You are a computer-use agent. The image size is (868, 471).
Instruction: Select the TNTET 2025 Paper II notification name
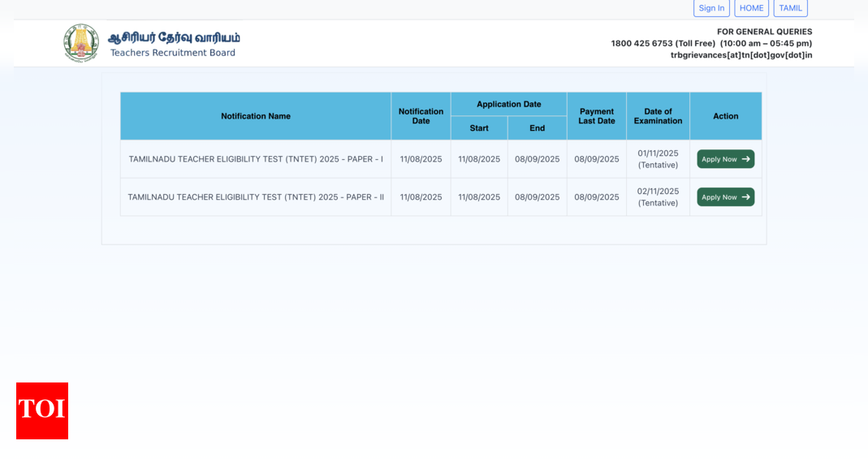257,197
